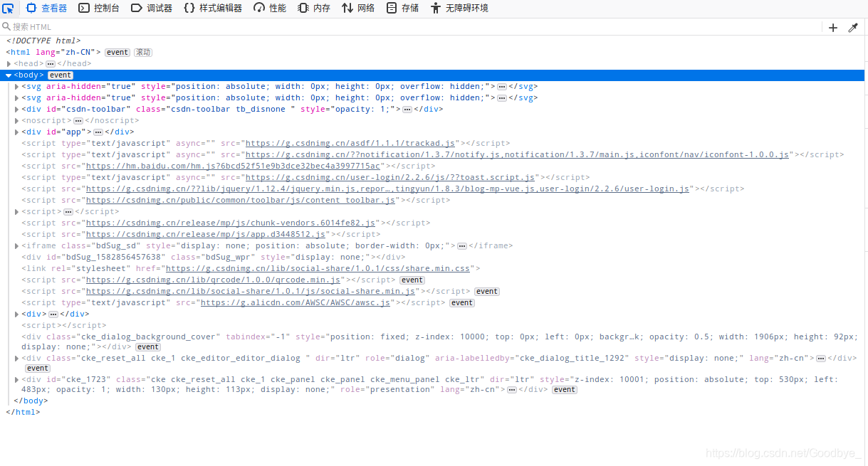This screenshot has height=466, width=868.
Task: Expand the unnamed div after awsc.js script
Action: click(x=17, y=314)
